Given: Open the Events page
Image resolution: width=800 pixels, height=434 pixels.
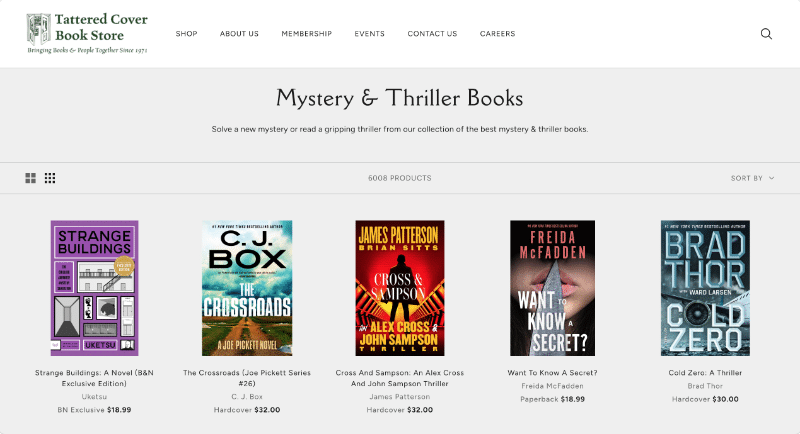Looking at the screenshot, I should click(369, 34).
